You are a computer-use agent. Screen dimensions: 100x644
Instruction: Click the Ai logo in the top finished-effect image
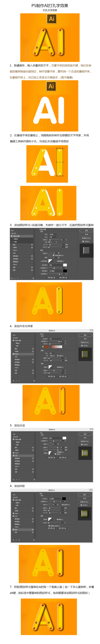[52, 19]
